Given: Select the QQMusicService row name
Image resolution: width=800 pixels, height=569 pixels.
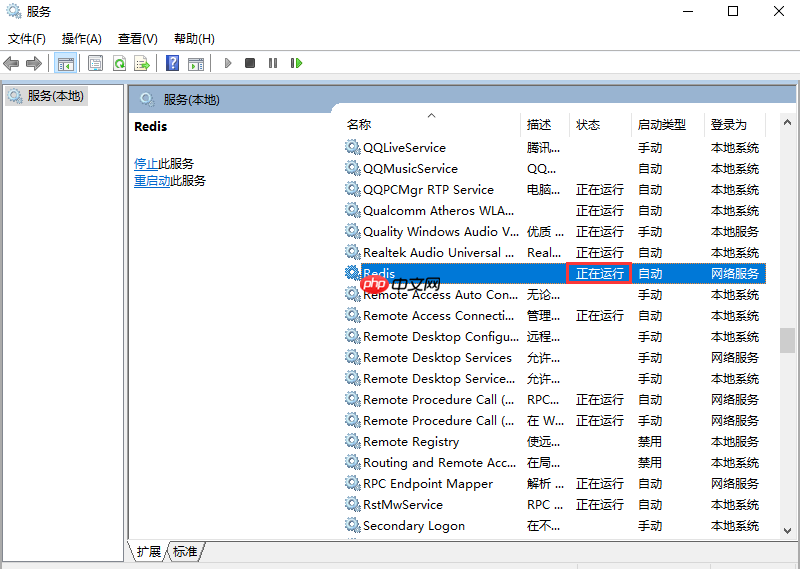Looking at the screenshot, I should coord(410,168).
